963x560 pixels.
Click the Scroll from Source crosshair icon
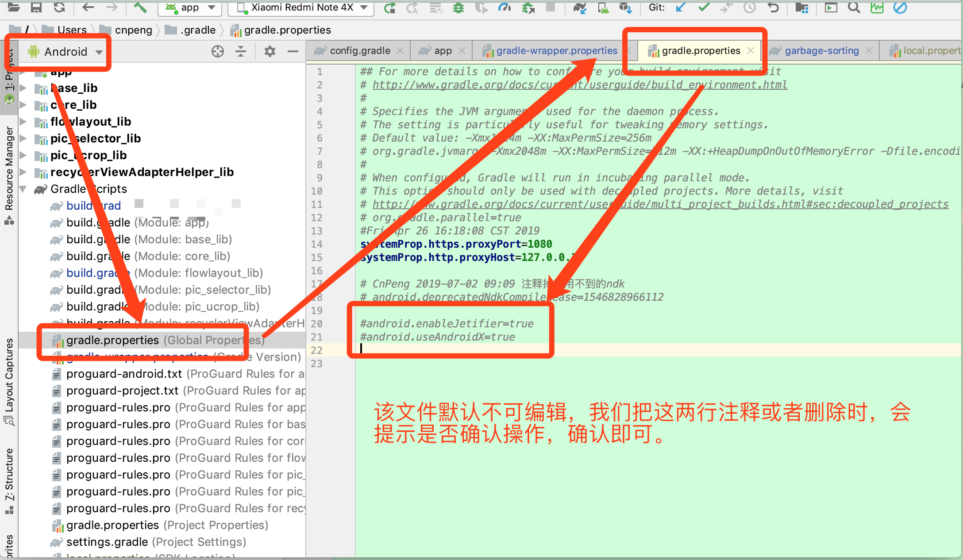[x=217, y=51]
